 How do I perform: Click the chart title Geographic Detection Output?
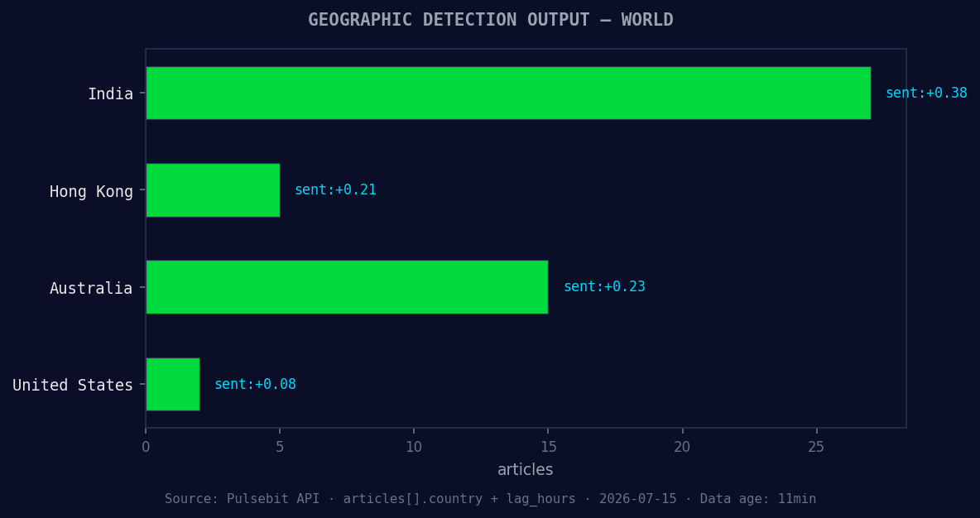491,20
